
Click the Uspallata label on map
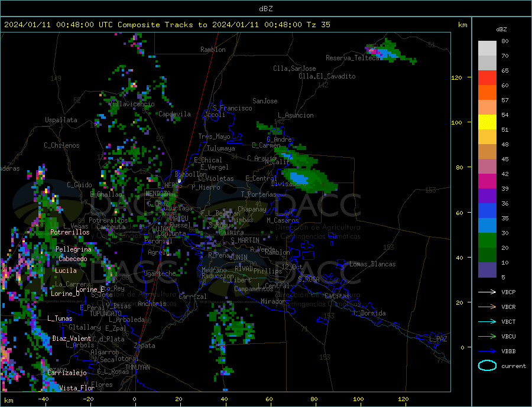pyautogui.click(x=61, y=120)
